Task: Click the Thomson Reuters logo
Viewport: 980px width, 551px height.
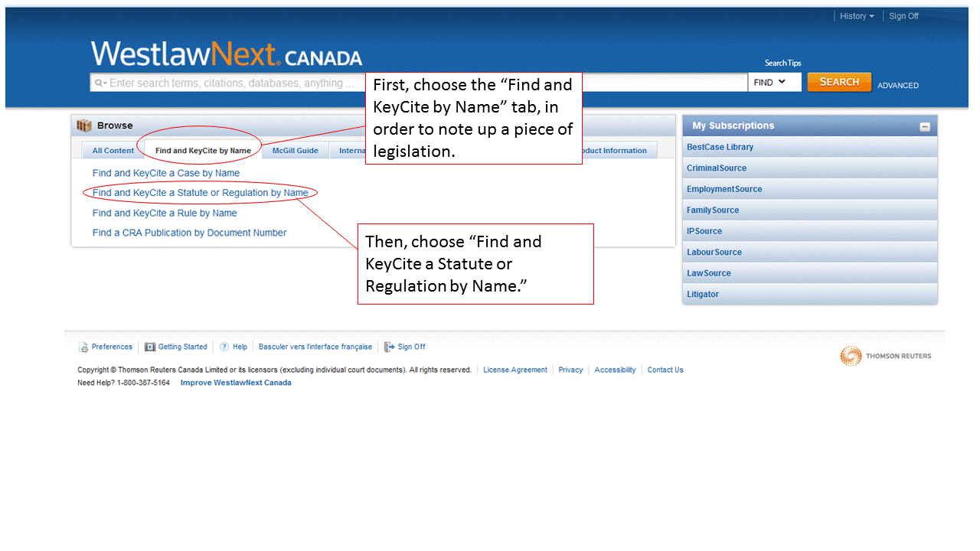Action: [x=886, y=356]
